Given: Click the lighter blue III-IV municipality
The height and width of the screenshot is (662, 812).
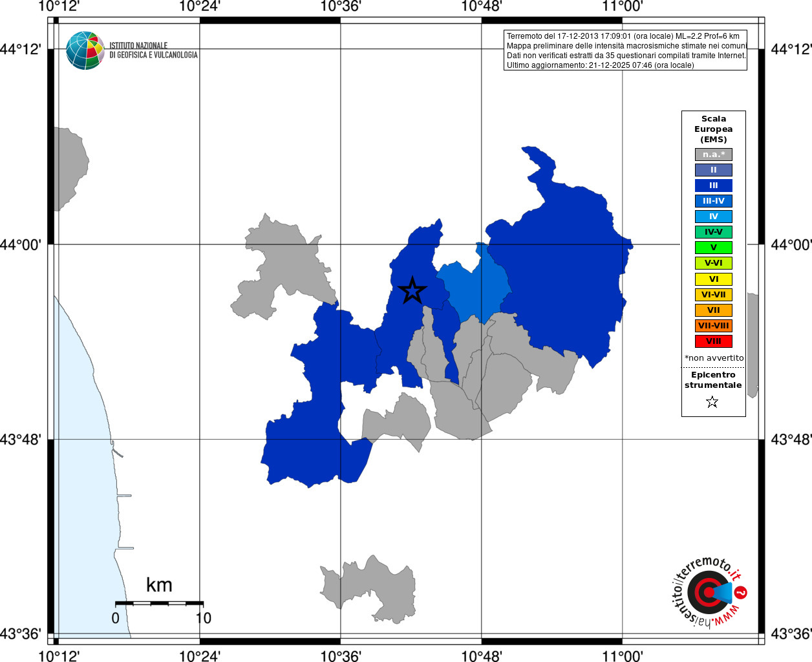Looking at the screenshot, I should click(475, 288).
